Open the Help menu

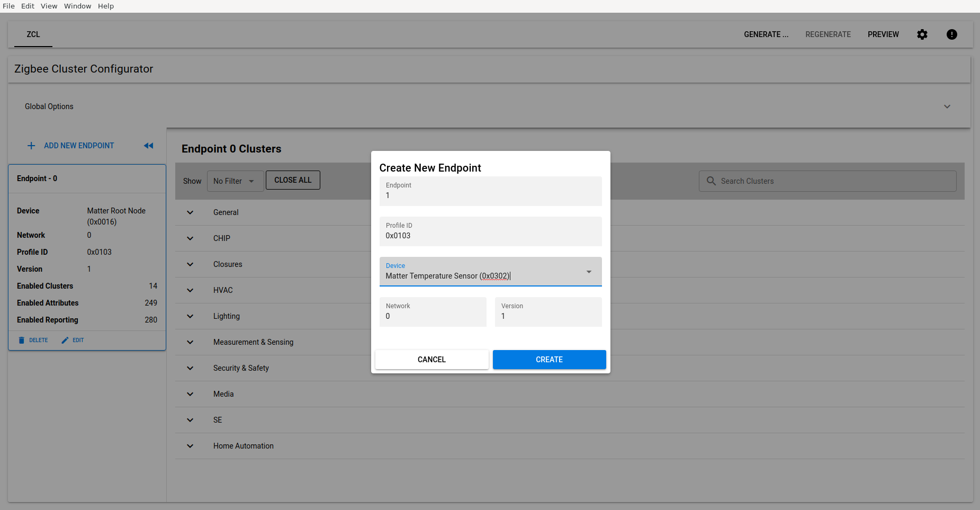coord(106,6)
